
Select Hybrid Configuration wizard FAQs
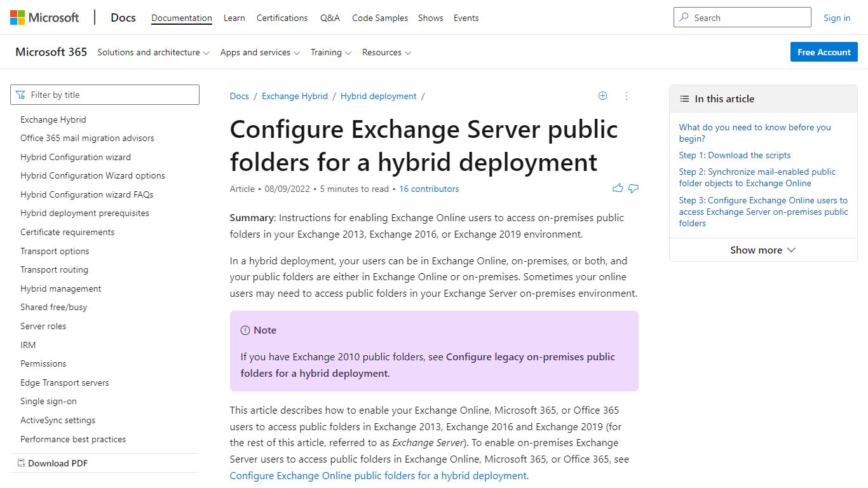[x=87, y=194]
